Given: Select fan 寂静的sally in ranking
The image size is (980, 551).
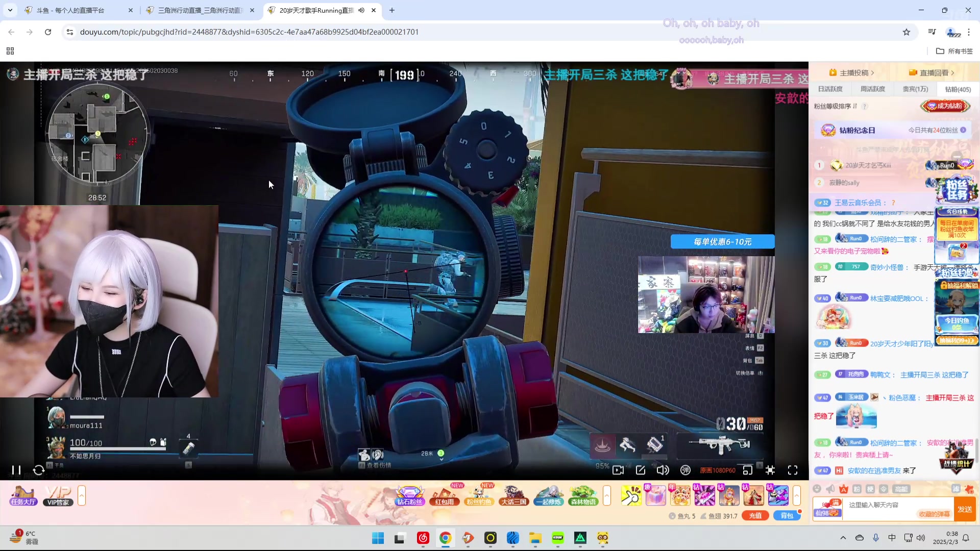Looking at the screenshot, I should (x=844, y=183).
